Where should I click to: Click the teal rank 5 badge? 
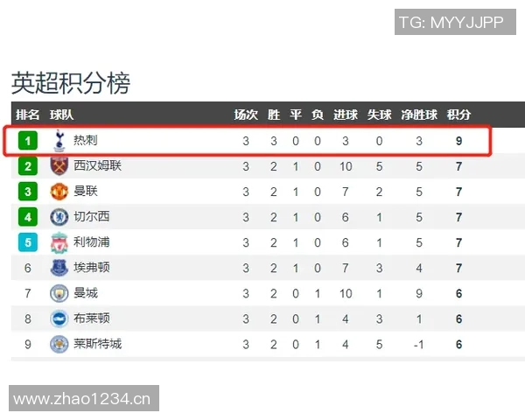click(28, 242)
